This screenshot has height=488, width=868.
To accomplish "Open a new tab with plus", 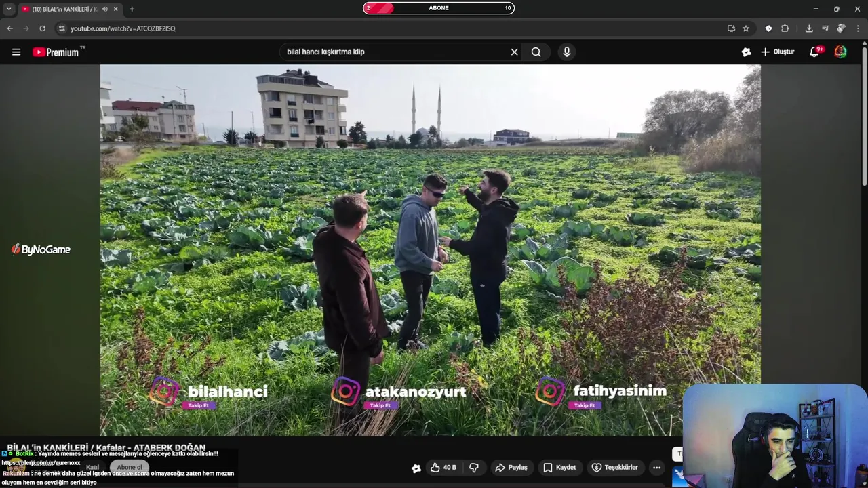I will click(x=132, y=9).
